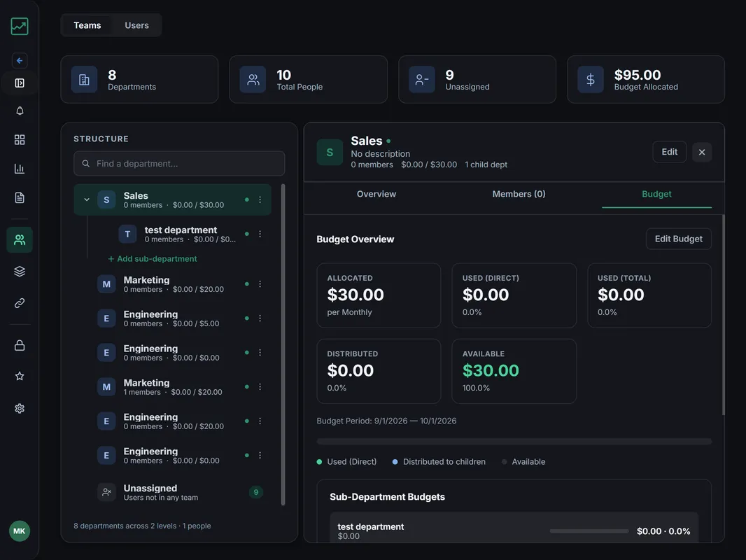
Task: Select the Budget tab
Action: pyautogui.click(x=656, y=194)
